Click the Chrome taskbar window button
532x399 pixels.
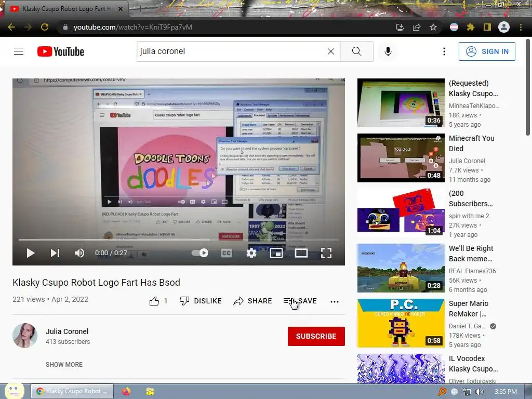pyautogui.click(x=72, y=391)
